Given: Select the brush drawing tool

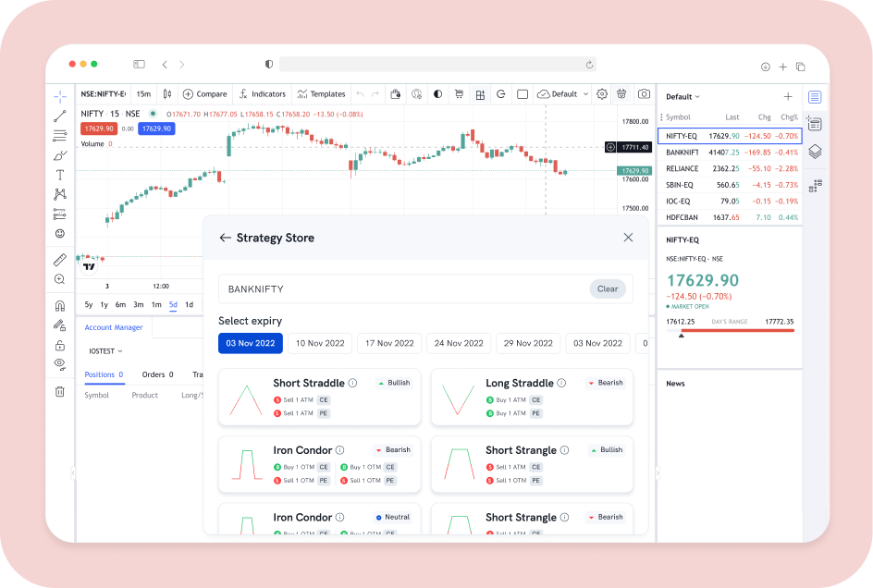Looking at the screenshot, I should pos(60,155).
